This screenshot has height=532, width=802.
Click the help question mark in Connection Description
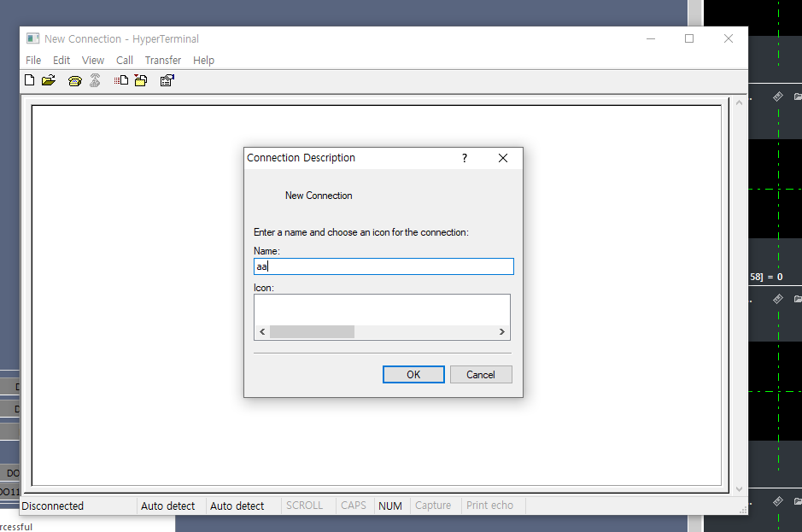coord(465,158)
